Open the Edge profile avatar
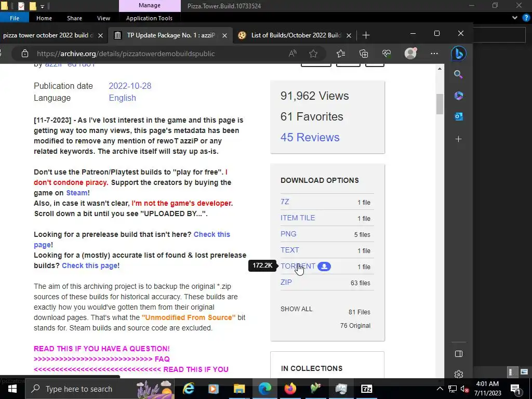Viewport: 532px width, 399px height. pos(410,54)
